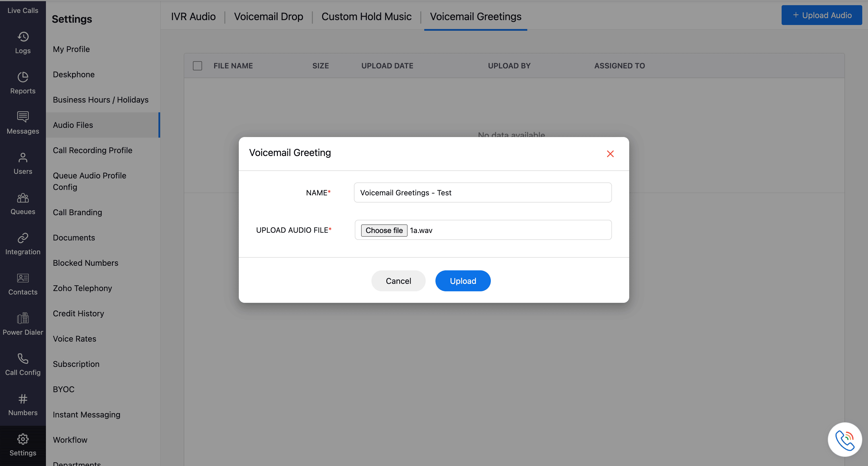Viewport: 868px width, 466px height.
Task: Cancel the voicemail greeting upload
Action: tap(398, 281)
